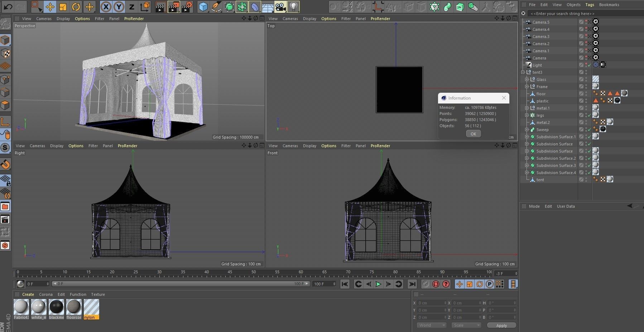Click the Apply button in coordinates panel
Screen dimensions: 644x332
(x=501, y=325)
